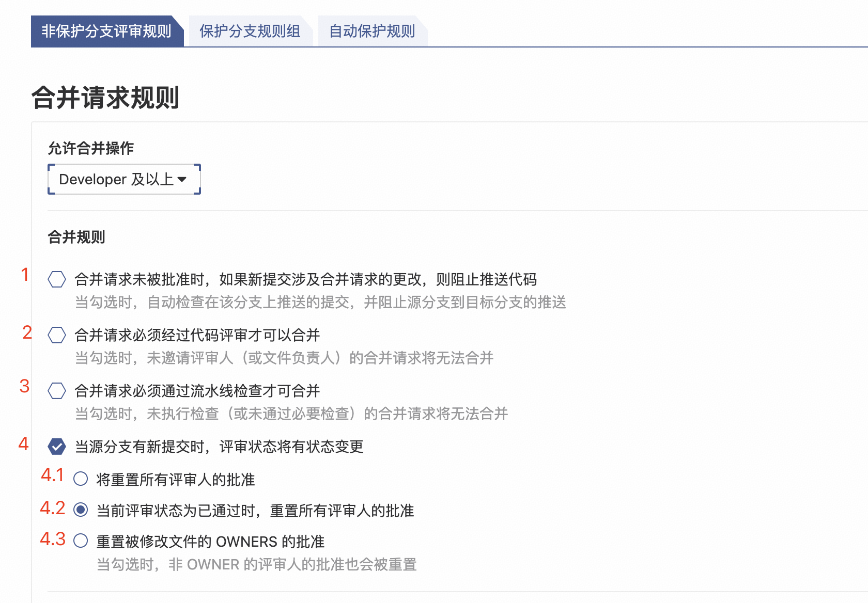Tick the 必须通过流水线检查才可合并 checkbox
The height and width of the screenshot is (603, 868).
click(x=57, y=391)
